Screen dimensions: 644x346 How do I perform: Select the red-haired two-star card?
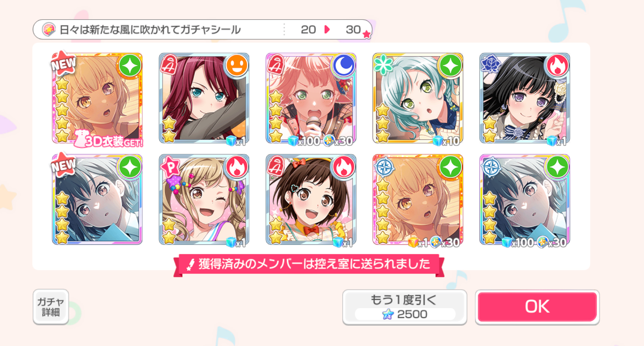[204, 98]
